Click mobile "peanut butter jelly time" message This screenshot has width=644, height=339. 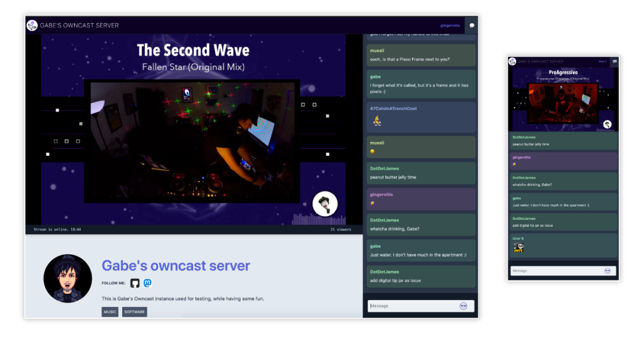click(563, 141)
